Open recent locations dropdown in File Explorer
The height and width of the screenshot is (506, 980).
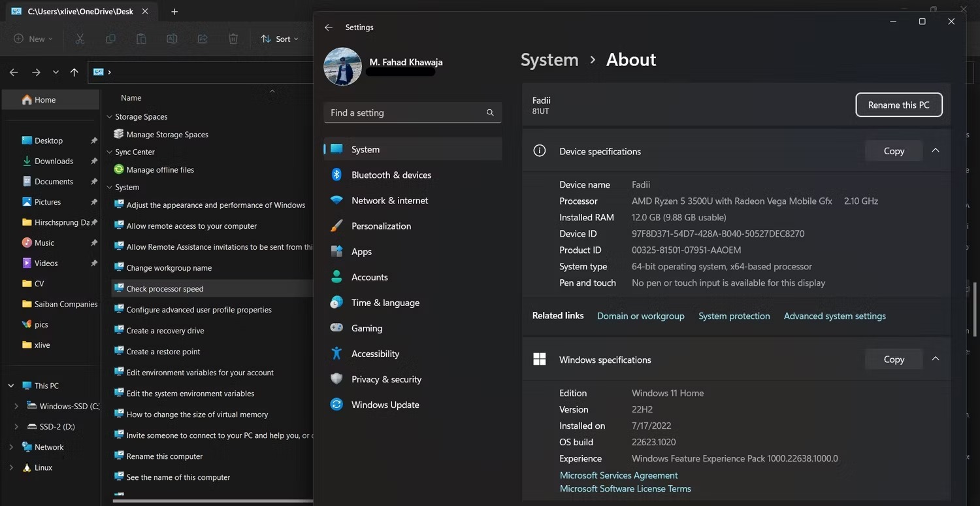56,73
